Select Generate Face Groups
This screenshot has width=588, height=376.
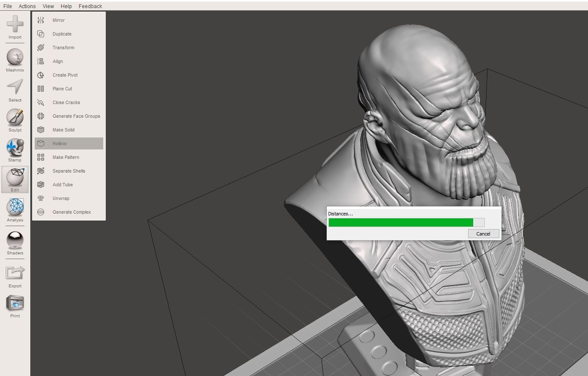[76, 116]
